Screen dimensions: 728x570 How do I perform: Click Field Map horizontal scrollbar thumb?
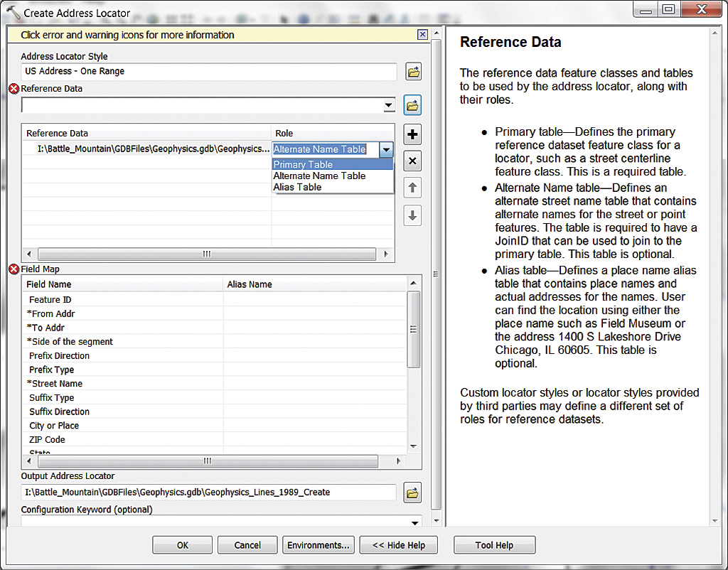pos(208,461)
